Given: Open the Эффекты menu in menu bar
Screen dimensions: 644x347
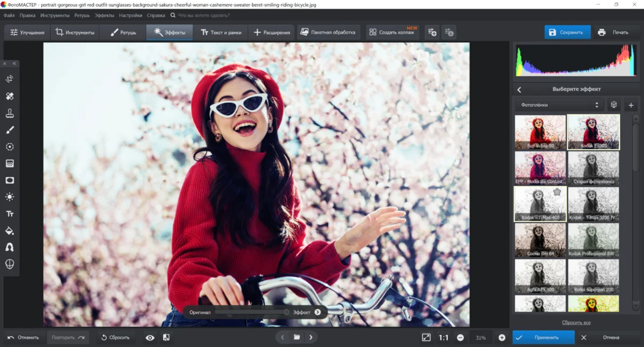Looking at the screenshot, I should pos(104,16).
